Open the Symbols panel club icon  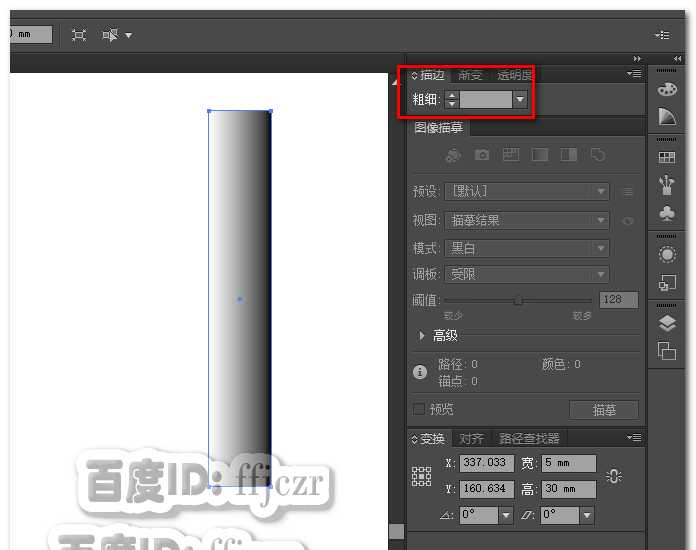pos(667,213)
